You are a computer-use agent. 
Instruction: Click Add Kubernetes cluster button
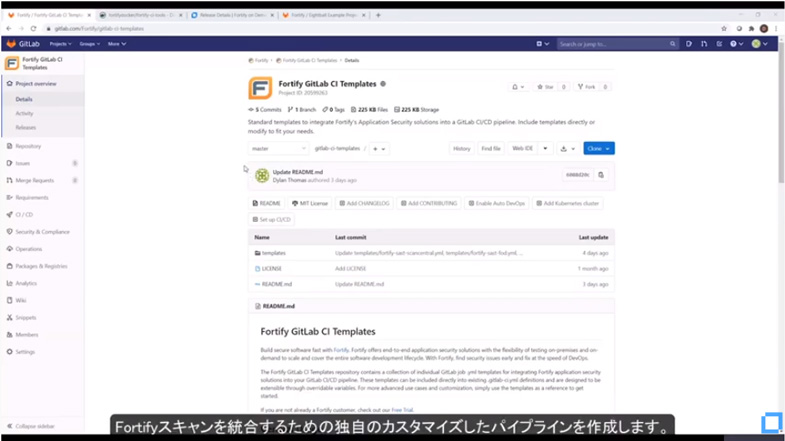pyautogui.click(x=568, y=204)
